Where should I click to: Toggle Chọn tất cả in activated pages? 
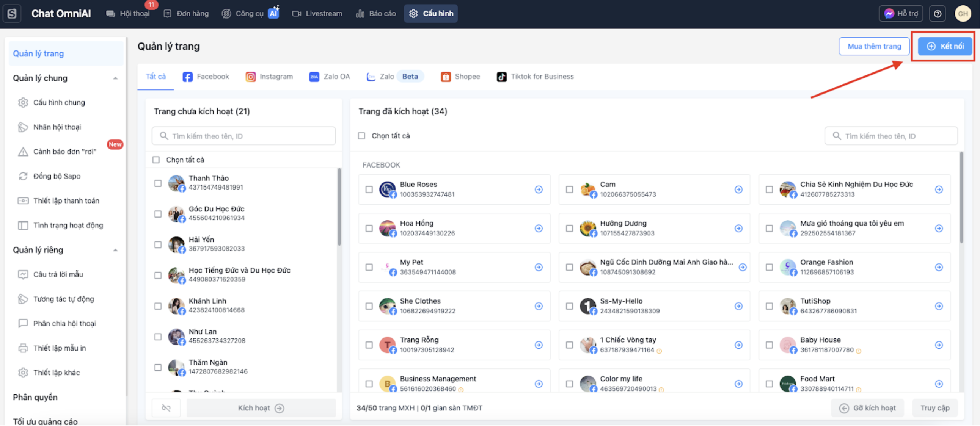[x=361, y=136]
